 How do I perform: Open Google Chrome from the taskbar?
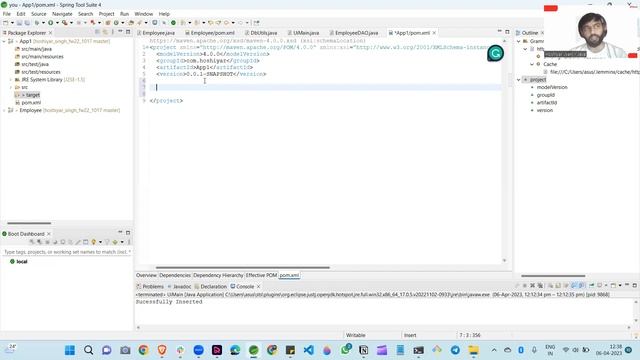(143, 350)
